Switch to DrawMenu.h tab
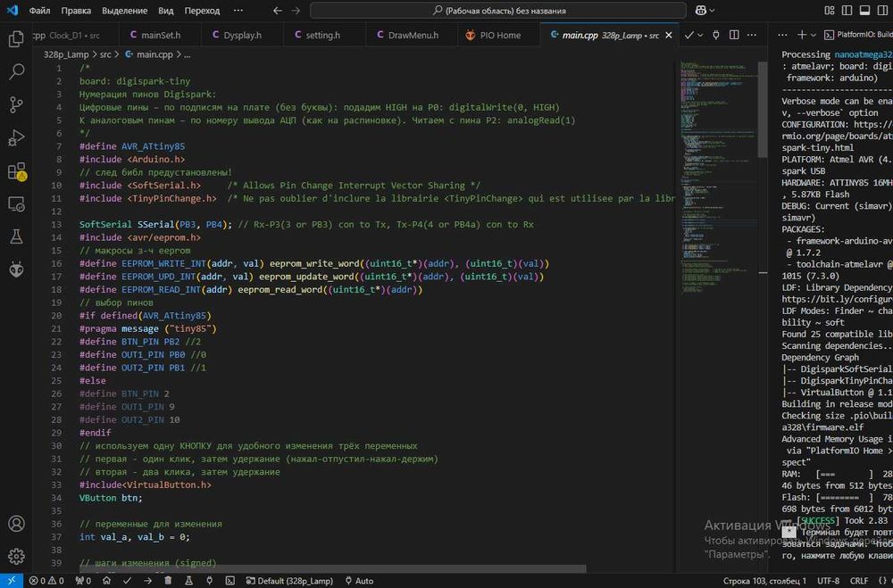This screenshot has height=588, width=893. (413, 35)
